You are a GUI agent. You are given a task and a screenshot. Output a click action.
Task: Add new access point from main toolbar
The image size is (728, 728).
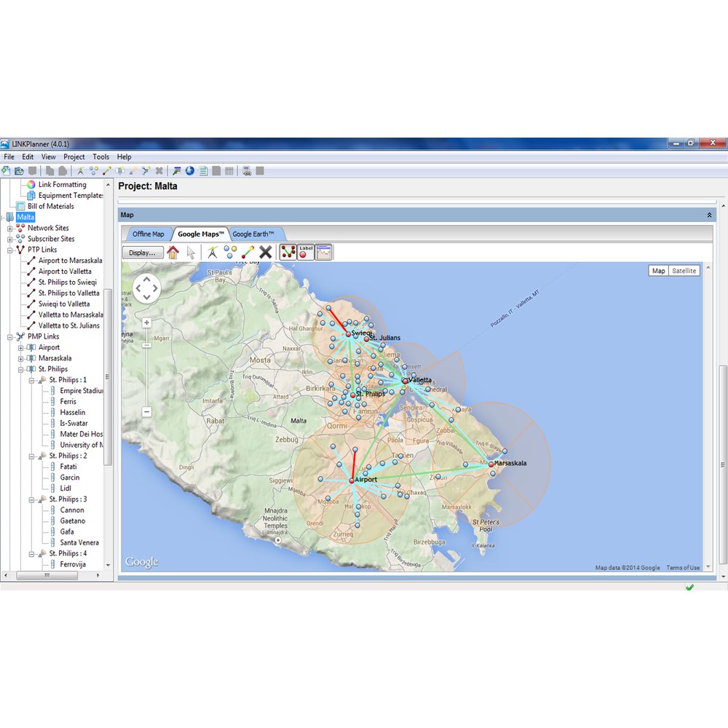133,171
